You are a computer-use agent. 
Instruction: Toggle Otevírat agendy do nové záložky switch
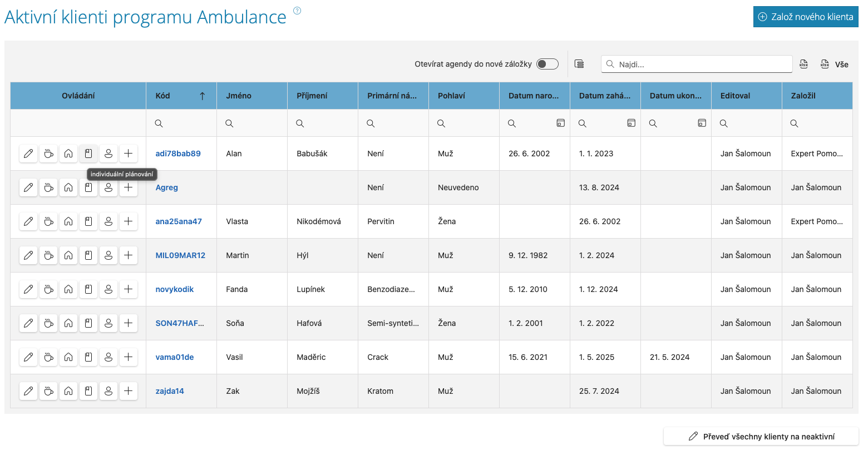tap(548, 64)
